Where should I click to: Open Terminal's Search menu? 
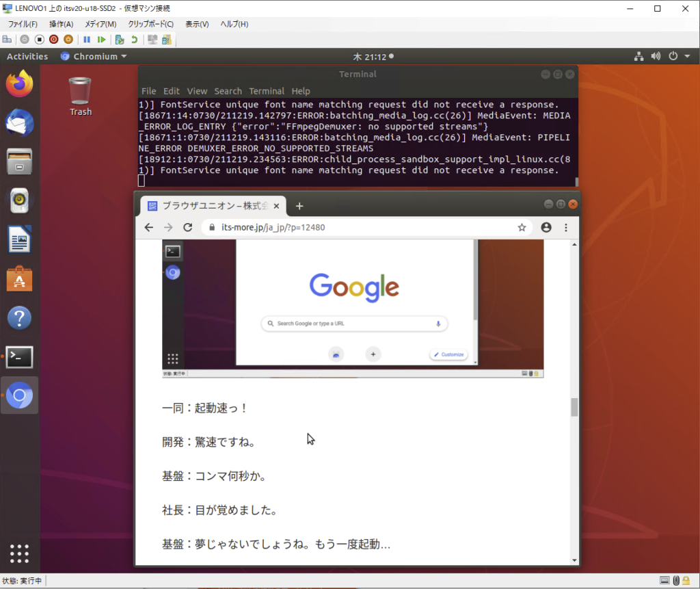(228, 91)
